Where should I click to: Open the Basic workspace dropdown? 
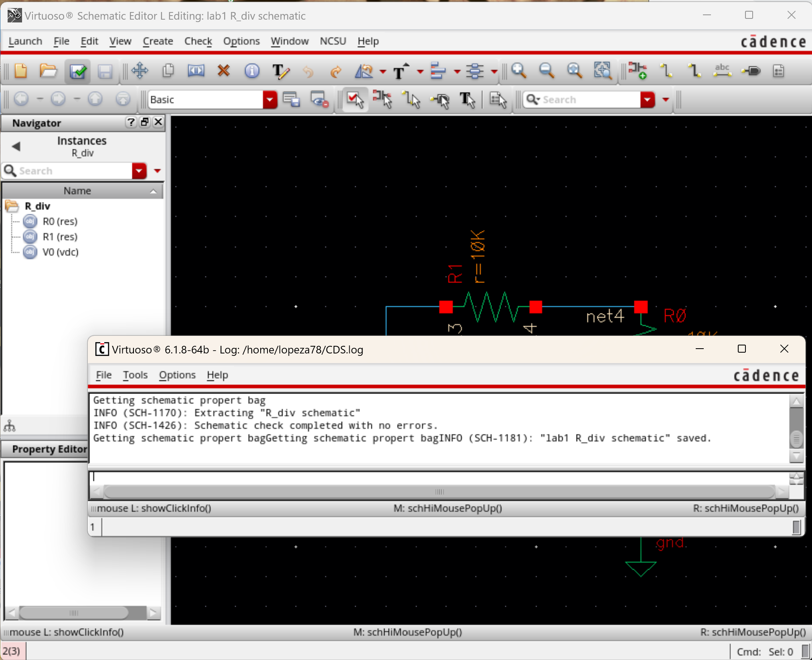tap(270, 99)
